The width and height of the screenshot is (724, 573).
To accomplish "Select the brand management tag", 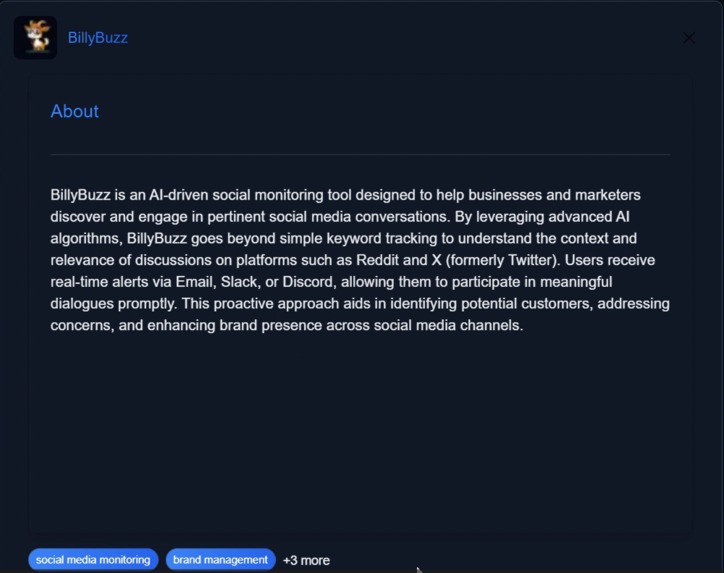I will coord(220,560).
